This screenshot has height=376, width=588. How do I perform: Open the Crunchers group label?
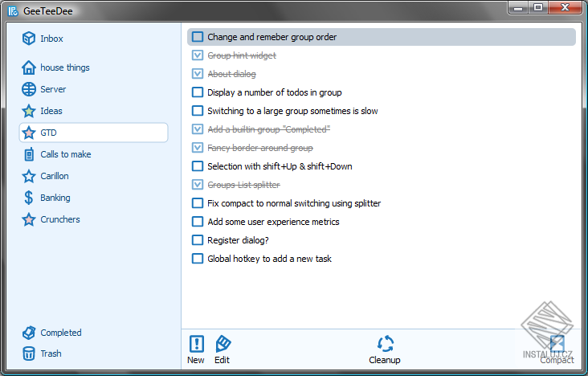(60, 219)
